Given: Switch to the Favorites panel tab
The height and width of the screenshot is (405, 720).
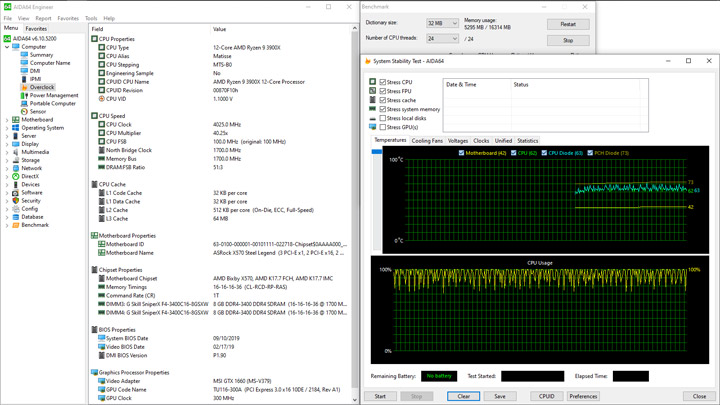Looking at the screenshot, I should [36, 29].
